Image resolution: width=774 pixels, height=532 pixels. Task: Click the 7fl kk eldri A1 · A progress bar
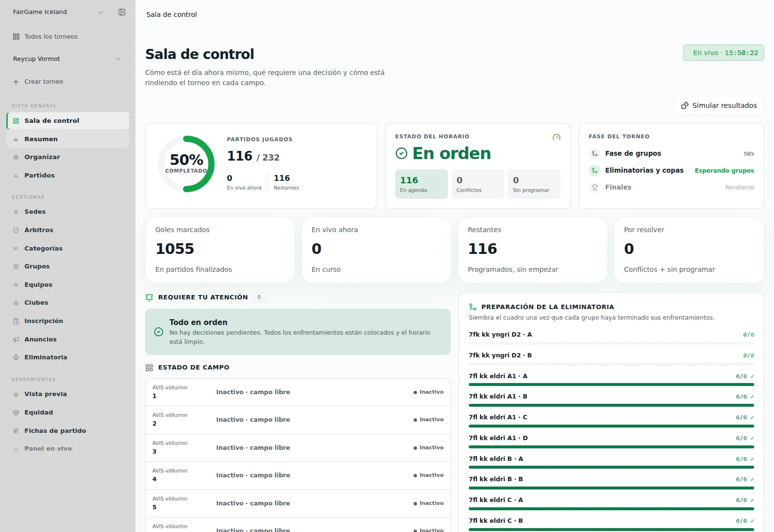611,384
